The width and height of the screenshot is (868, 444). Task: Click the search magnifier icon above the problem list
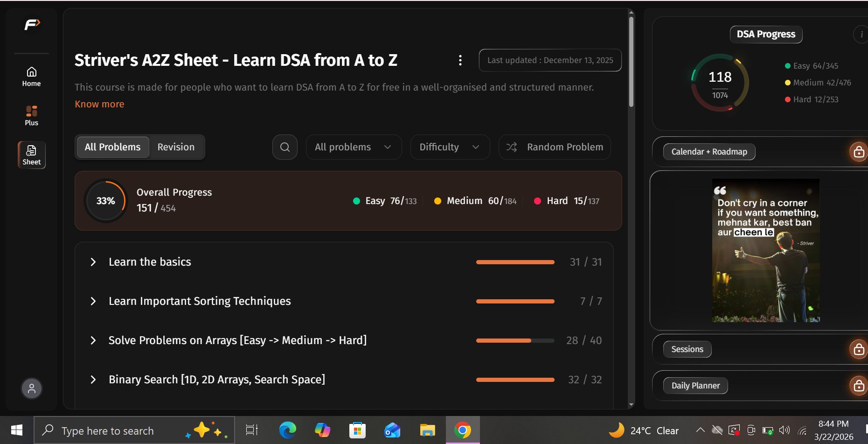(x=285, y=147)
